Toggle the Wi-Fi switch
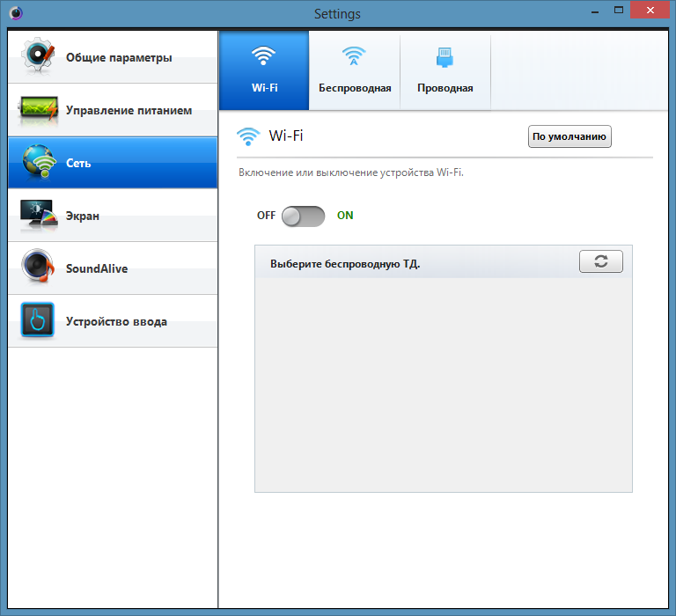The width and height of the screenshot is (676, 616). coord(303,216)
